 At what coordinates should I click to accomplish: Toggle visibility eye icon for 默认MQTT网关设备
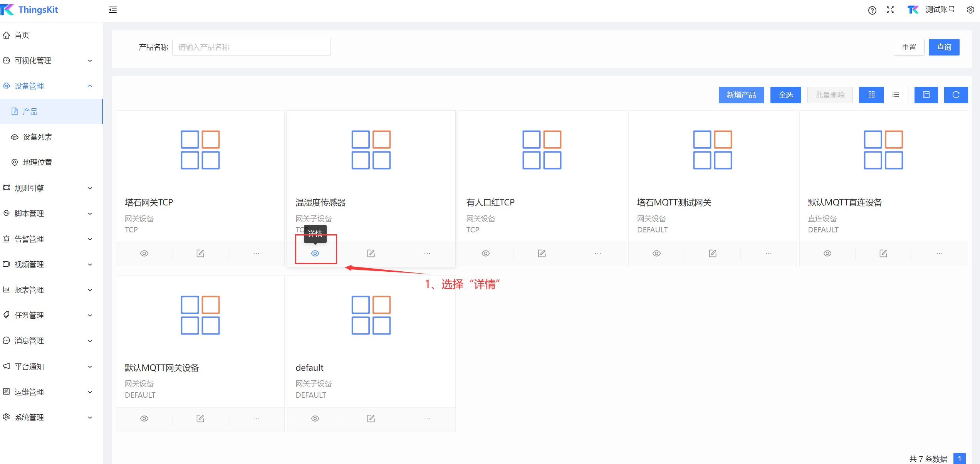144,419
